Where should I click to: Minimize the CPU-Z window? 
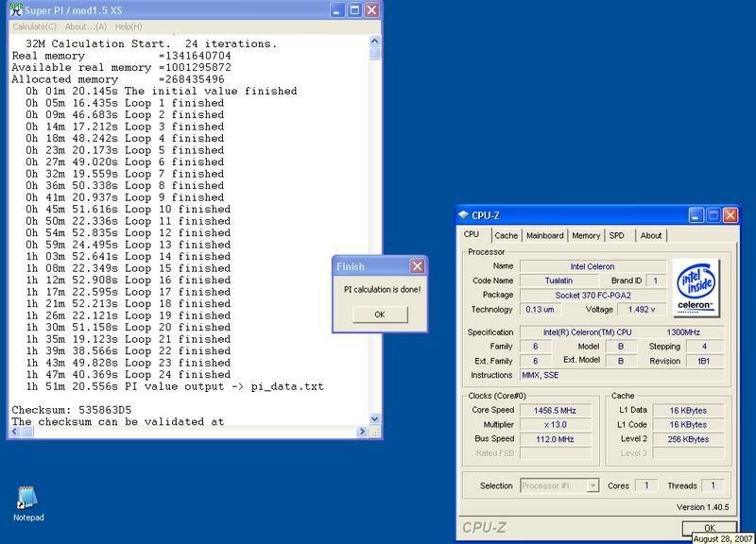tap(696, 215)
